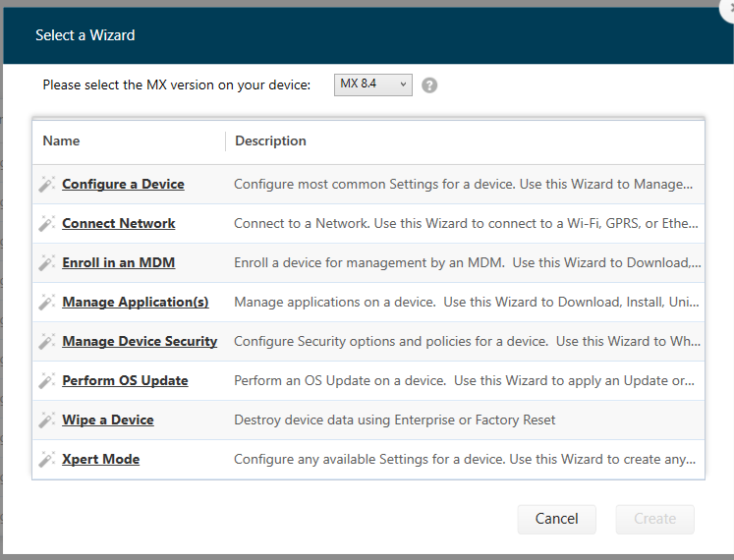Click the Name column header
This screenshot has width=734, height=560.
coord(61,140)
